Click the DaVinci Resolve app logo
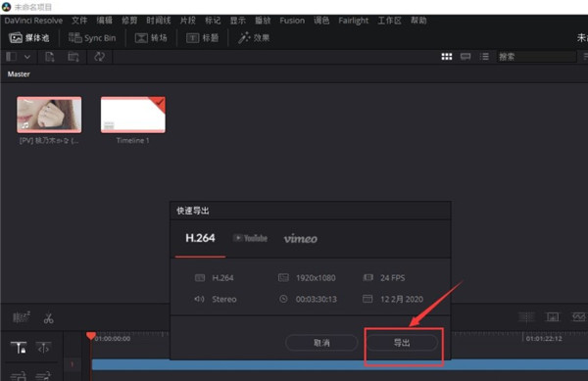 7,7
